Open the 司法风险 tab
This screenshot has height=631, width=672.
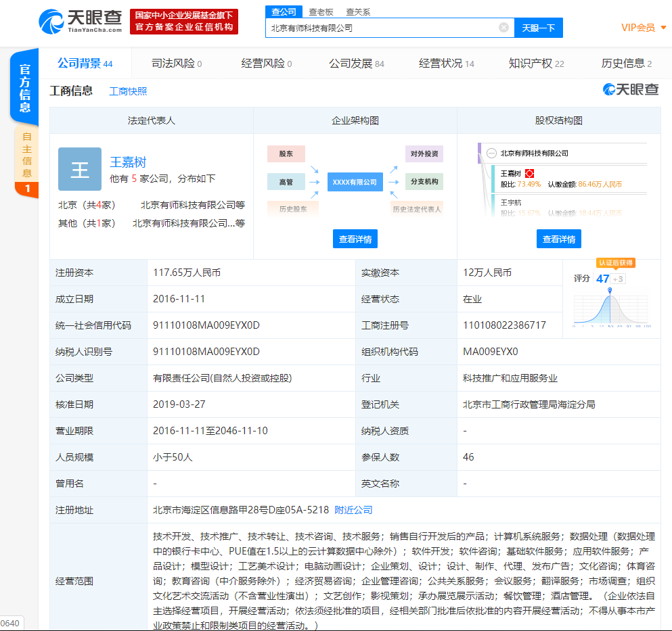tap(177, 64)
